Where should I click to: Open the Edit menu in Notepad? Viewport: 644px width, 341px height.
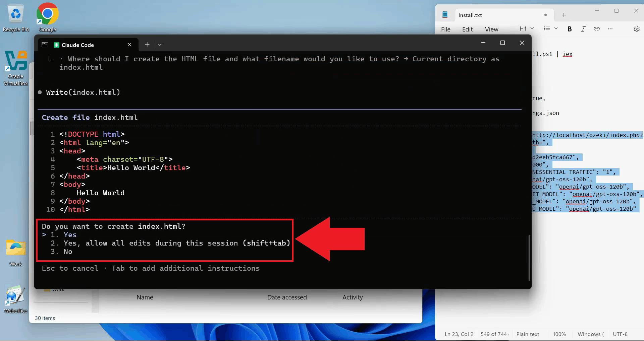click(467, 29)
